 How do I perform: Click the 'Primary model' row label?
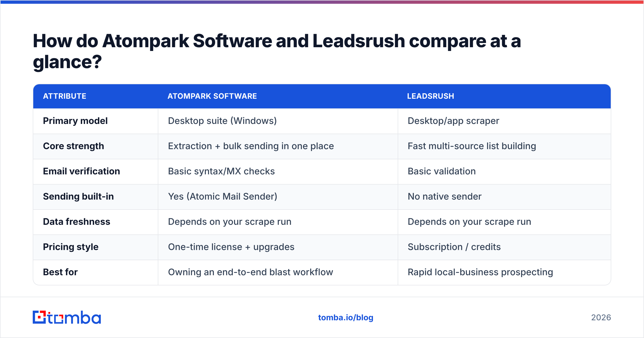(x=75, y=121)
